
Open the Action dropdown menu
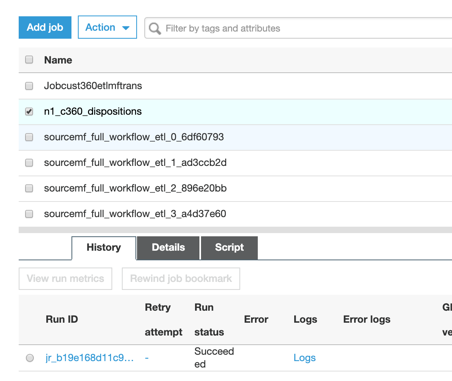pyautogui.click(x=107, y=27)
